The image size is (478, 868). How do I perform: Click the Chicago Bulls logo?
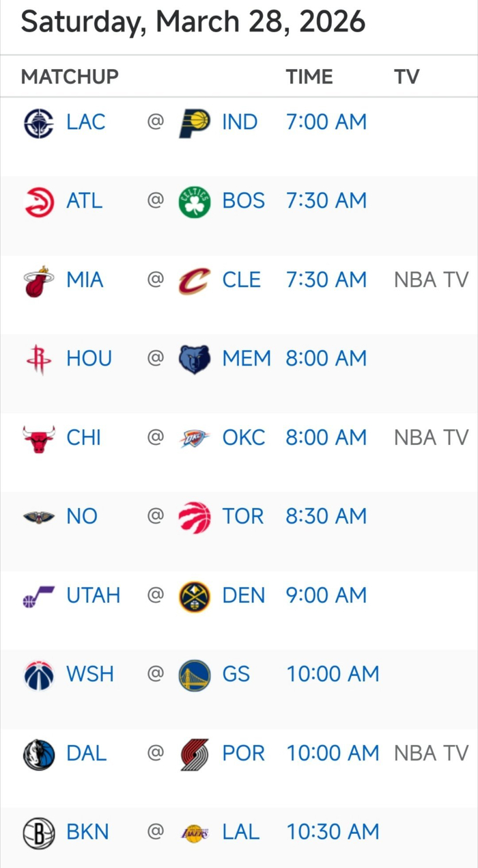point(39,438)
